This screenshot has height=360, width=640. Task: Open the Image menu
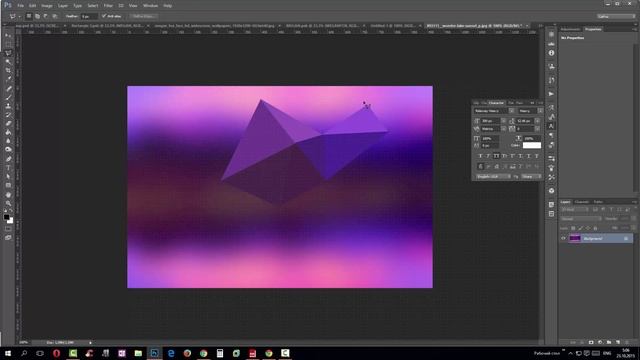tap(47, 6)
